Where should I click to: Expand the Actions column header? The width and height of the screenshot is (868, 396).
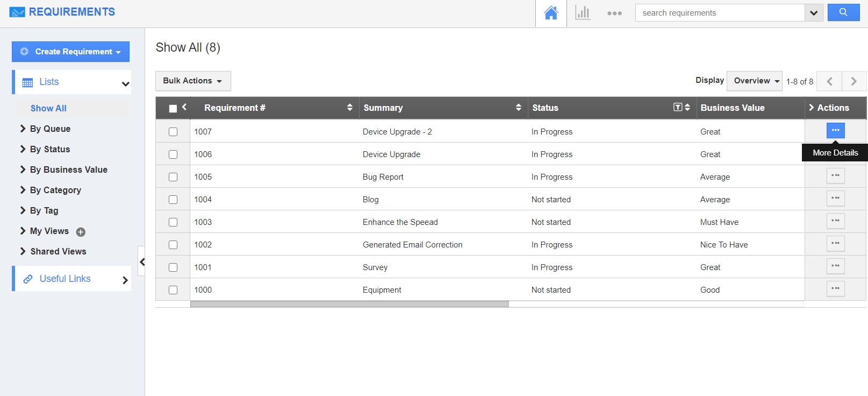[x=812, y=108]
